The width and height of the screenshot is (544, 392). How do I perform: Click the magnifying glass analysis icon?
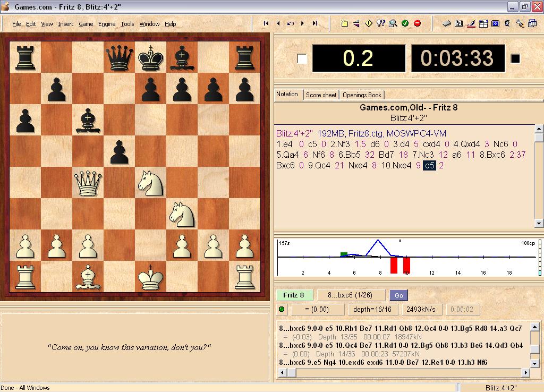coord(393,23)
